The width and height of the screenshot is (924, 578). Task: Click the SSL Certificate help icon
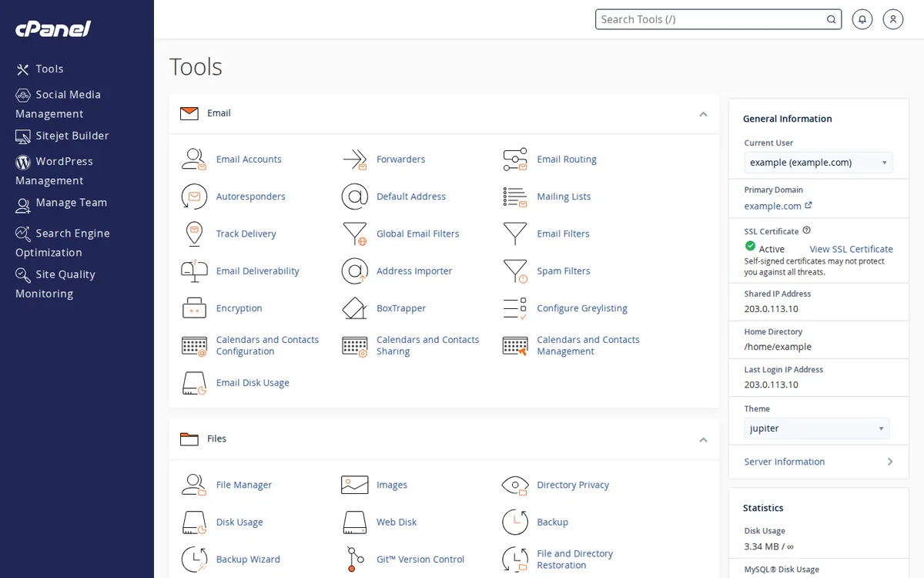click(x=806, y=230)
